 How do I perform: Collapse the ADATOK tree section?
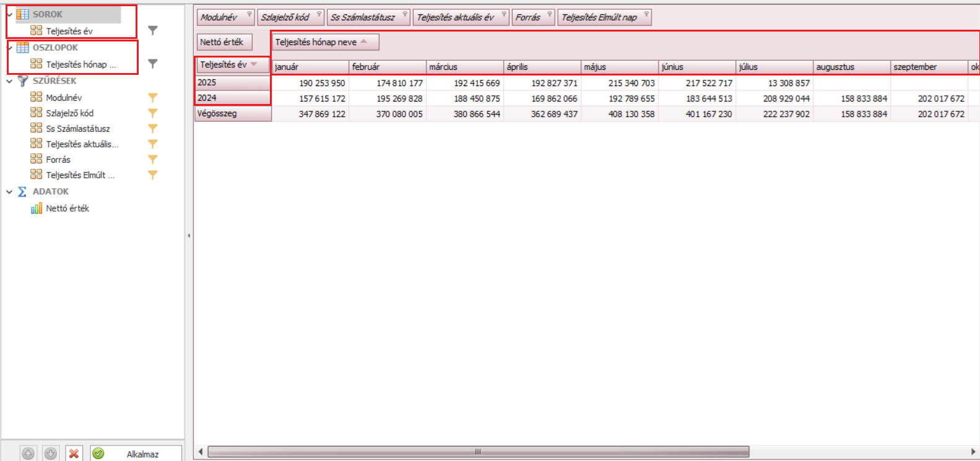click(x=9, y=192)
